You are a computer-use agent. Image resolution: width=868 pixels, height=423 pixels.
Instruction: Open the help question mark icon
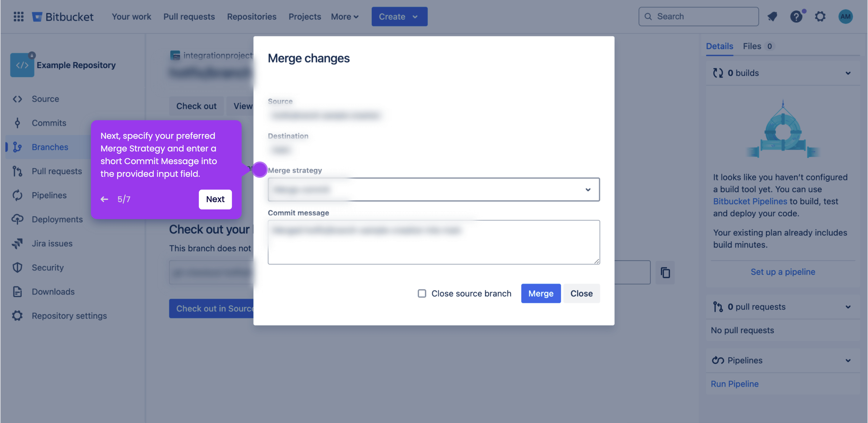point(797,17)
